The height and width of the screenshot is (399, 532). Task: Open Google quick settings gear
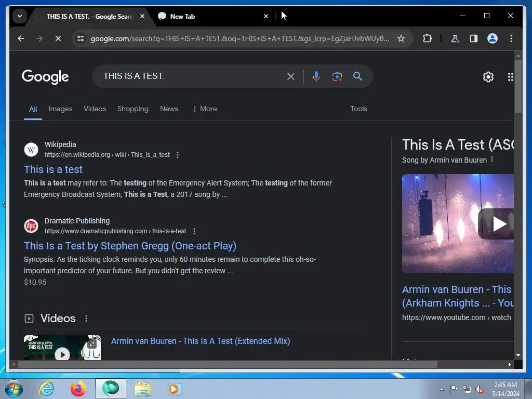click(x=488, y=77)
